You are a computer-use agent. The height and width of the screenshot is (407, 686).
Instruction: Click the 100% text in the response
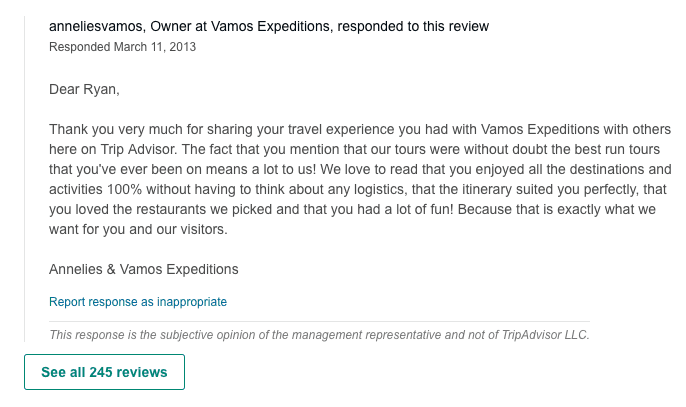click(x=129, y=189)
